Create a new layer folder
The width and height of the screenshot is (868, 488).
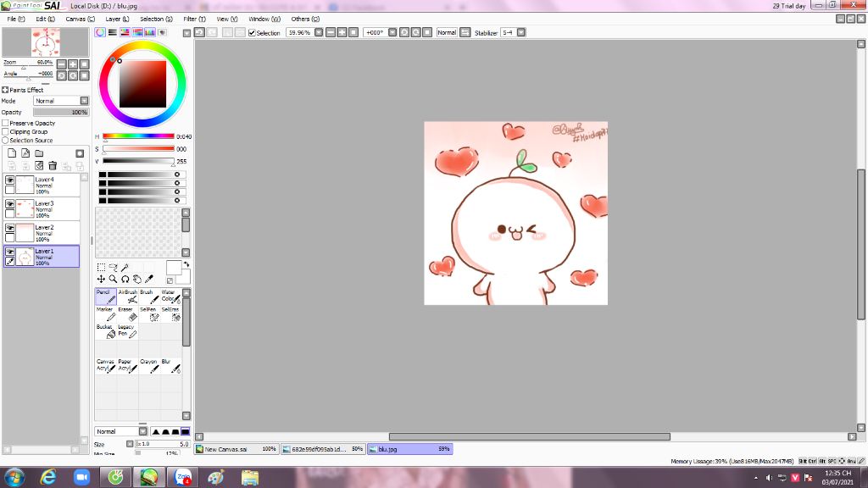[x=39, y=153]
